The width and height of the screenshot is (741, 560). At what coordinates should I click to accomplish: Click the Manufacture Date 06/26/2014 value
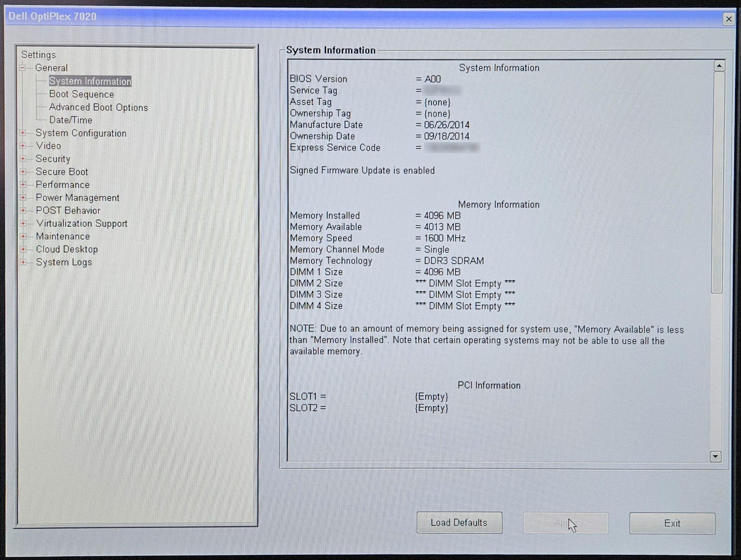[x=446, y=125]
